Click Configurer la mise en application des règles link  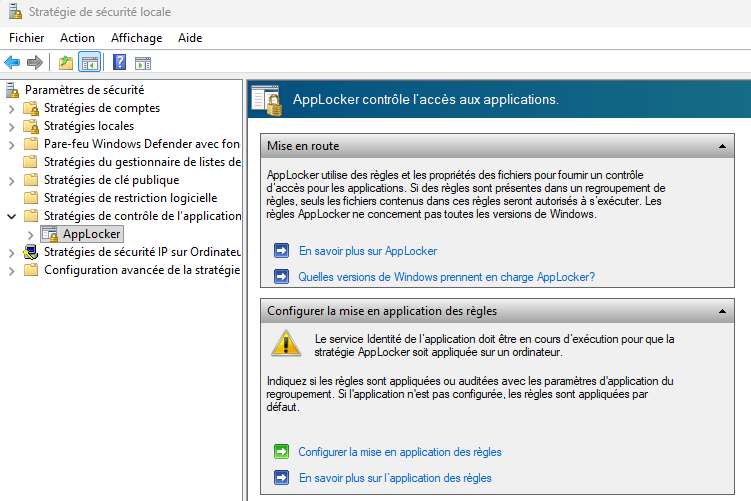tap(400, 452)
